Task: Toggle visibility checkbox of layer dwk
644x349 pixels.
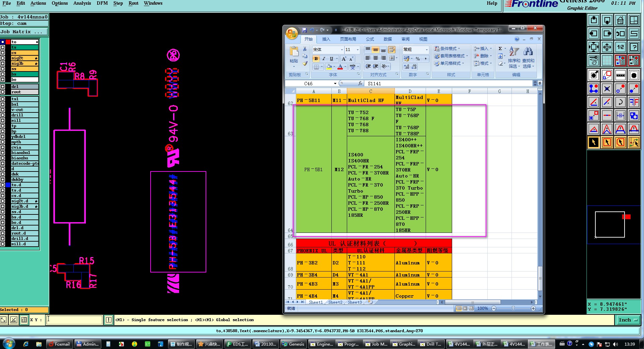Action: 3,174
